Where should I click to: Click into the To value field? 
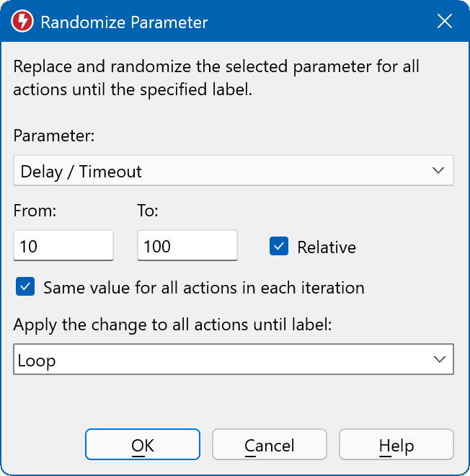[x=187, y=246]
